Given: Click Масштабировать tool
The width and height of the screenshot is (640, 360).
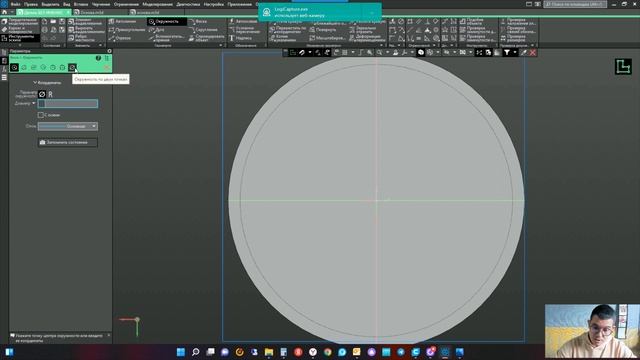Looking at the screenshot, I should 328,38.
